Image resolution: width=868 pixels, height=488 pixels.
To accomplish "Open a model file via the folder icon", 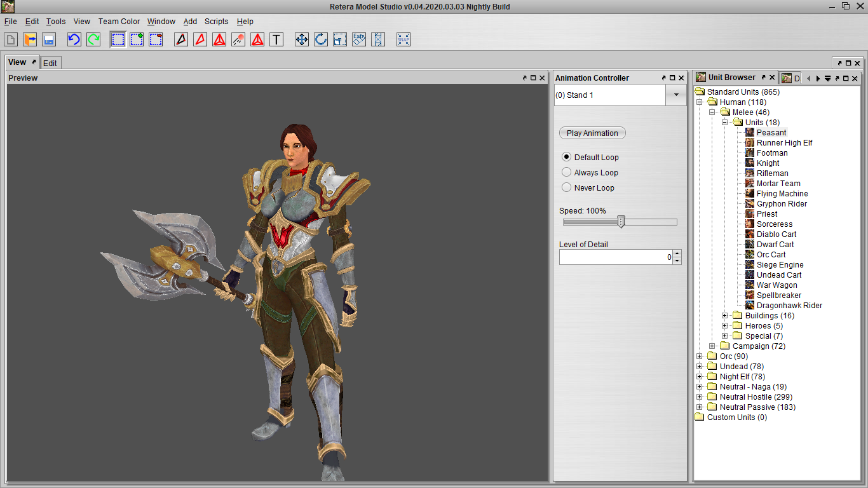I will (30, 39).
